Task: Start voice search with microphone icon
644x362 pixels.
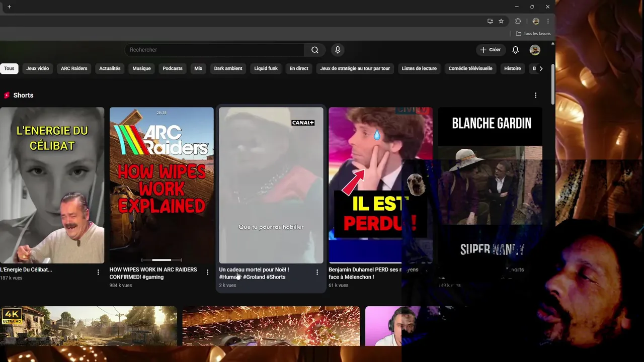Action: pos(338,50)
